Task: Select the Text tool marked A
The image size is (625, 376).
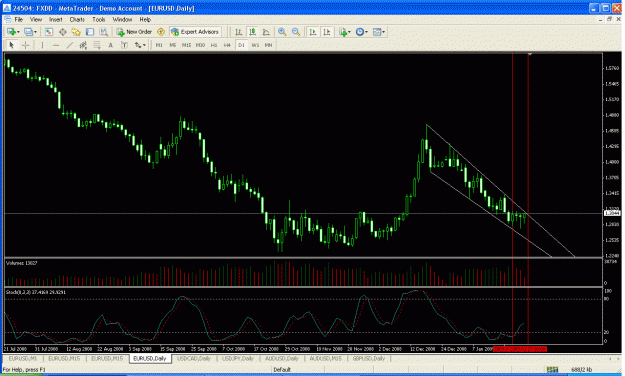Action: click(x=110, y=45)
